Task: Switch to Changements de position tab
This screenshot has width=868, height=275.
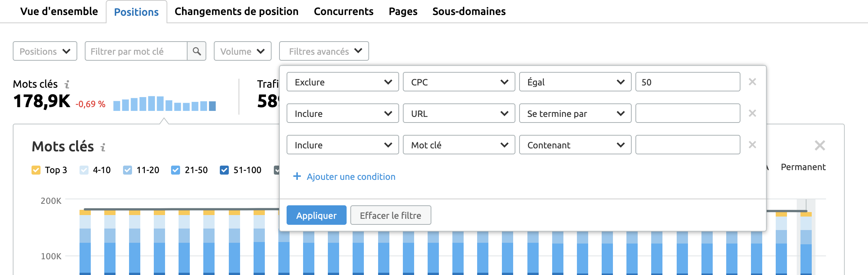Action: pyautogui.click(x=236, y=12)
